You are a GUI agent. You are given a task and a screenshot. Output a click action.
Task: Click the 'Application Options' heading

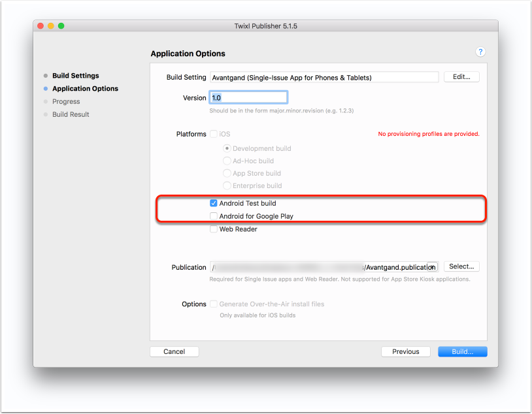coord(188,54)
